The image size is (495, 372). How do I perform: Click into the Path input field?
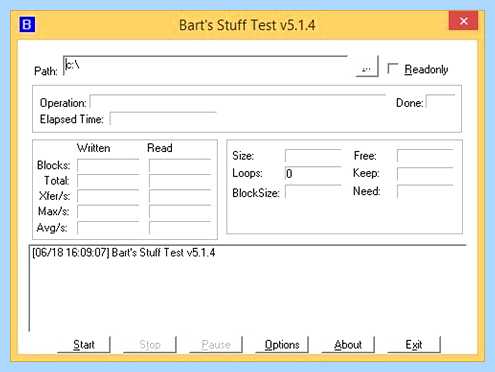[x=205, y=66]
